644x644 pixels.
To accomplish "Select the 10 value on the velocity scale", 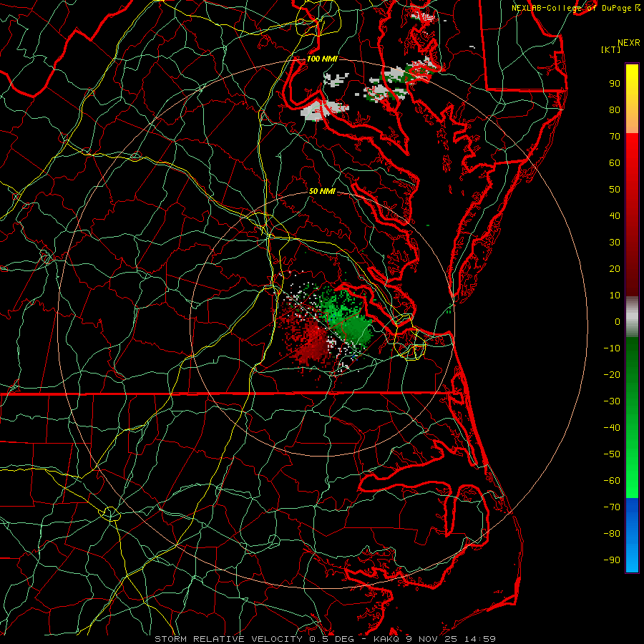I will 615,296.
